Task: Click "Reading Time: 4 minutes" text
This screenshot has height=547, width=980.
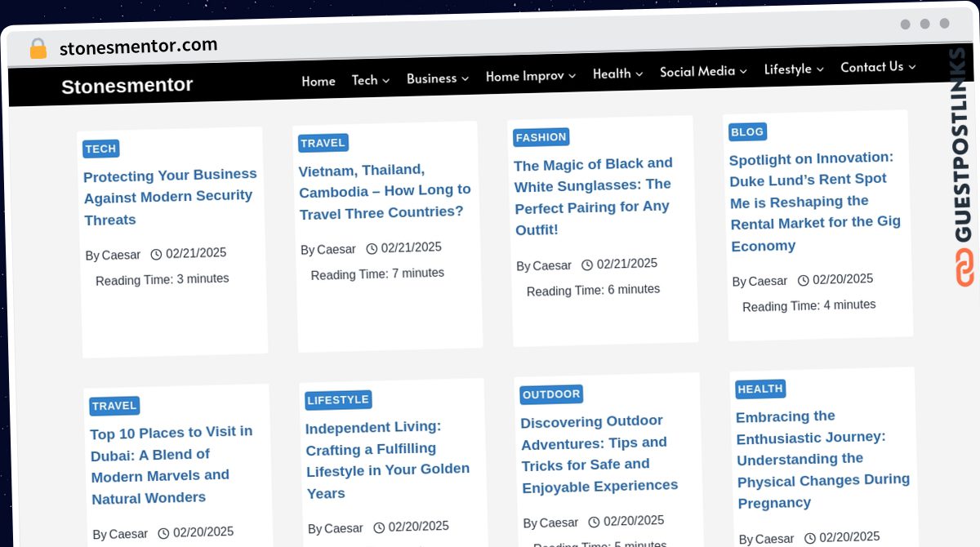Action: point(809,306)
